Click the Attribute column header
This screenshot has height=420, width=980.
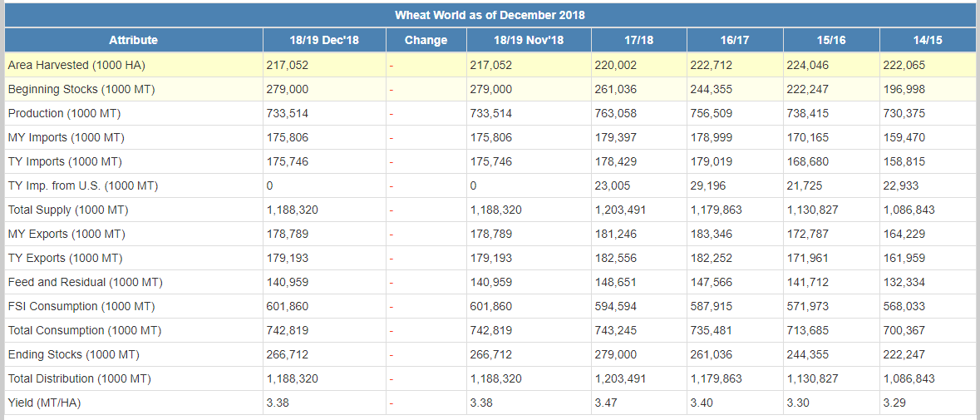pos(133,40)
